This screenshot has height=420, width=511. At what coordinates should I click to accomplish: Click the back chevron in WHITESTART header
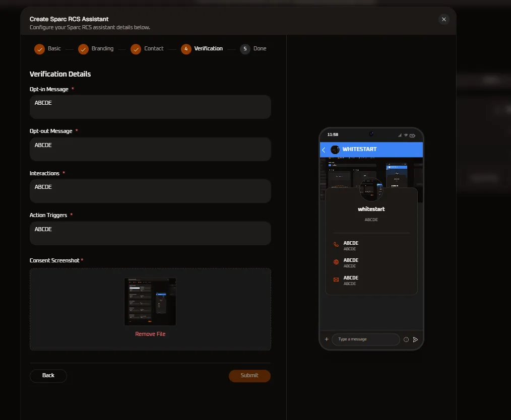click(324, 150)
